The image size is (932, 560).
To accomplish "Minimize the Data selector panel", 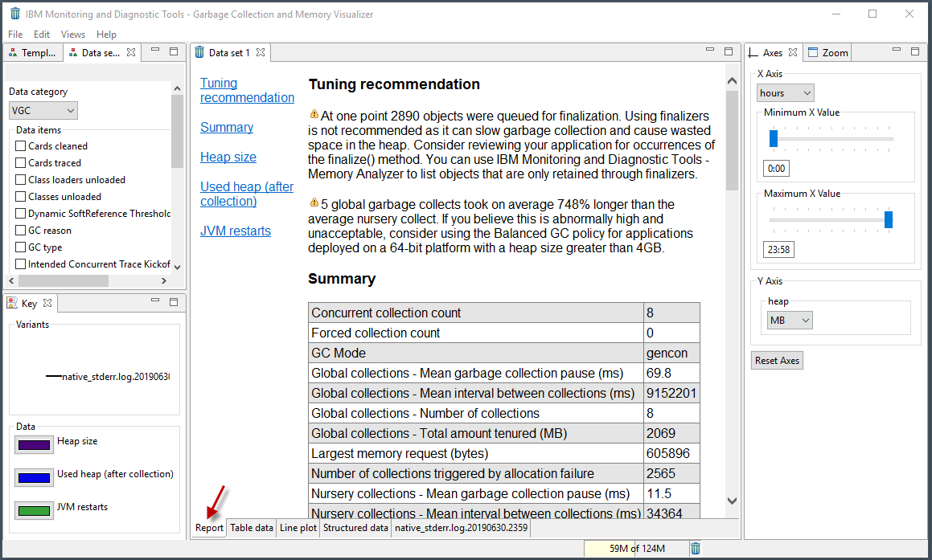I will [155, 50].
